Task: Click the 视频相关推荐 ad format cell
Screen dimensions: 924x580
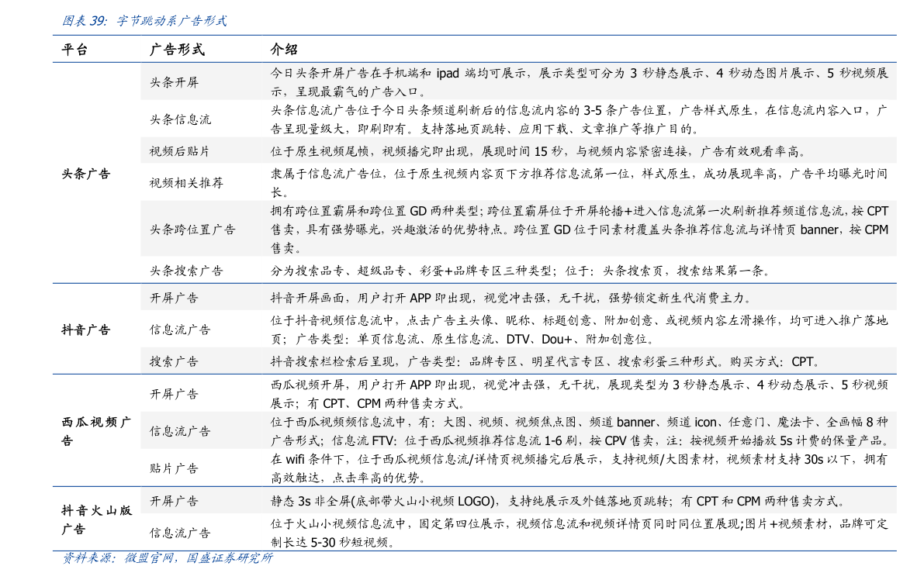Action: [186, 183]
